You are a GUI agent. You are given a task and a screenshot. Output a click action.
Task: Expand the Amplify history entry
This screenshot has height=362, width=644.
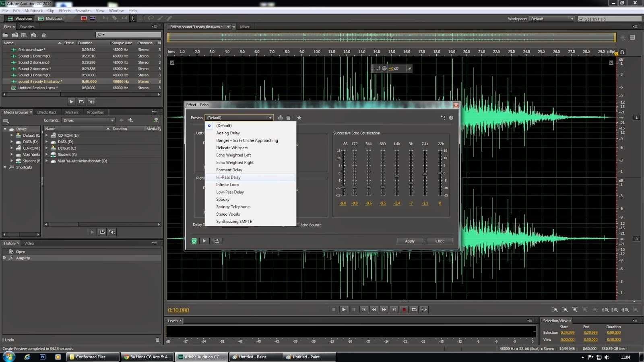click(4, 258)
